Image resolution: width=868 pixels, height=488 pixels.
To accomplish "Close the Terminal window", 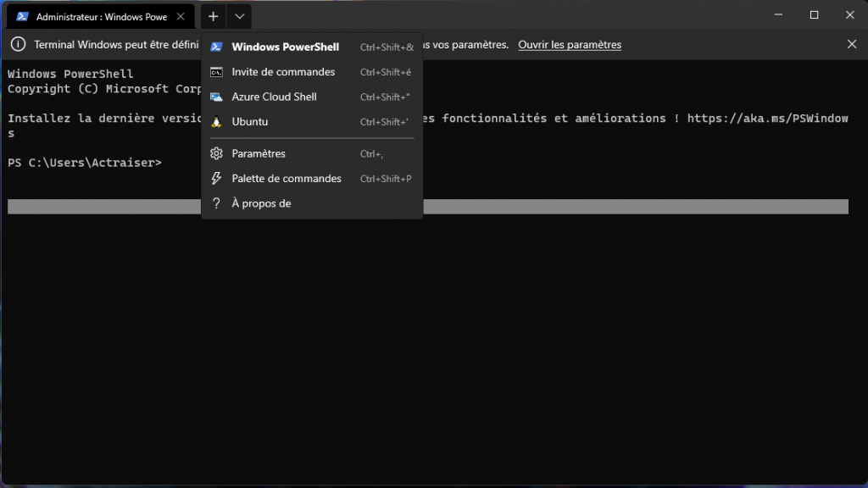I will click(849, 15).
